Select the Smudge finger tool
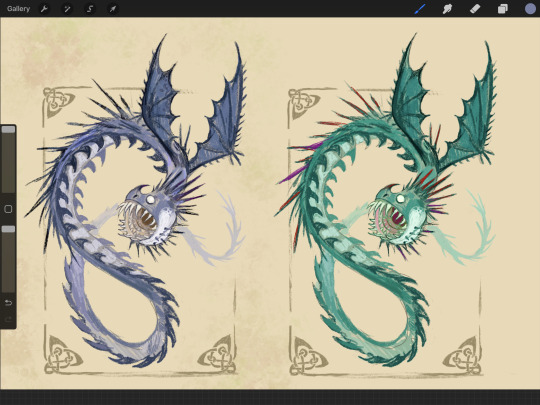Screen dimensions: 540x405 [x=447, y=9]
